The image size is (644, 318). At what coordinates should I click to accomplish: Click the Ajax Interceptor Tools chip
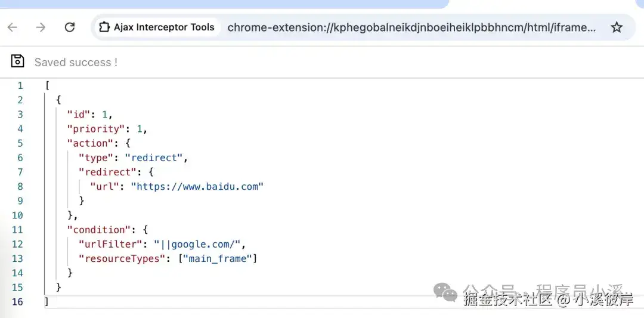click(x=157, y=27)
